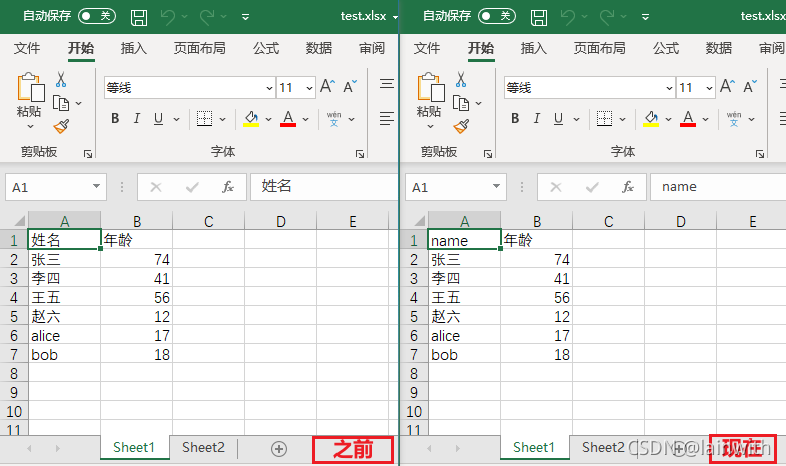
Task: Select Sheet1 tab in right window
Action: pyautogui.click(x=534, y=447)
